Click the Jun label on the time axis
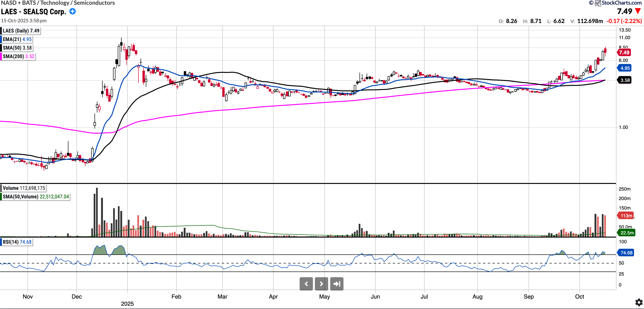Image resolution: width=644 pixels, height=309 pixels. (375, 296)
